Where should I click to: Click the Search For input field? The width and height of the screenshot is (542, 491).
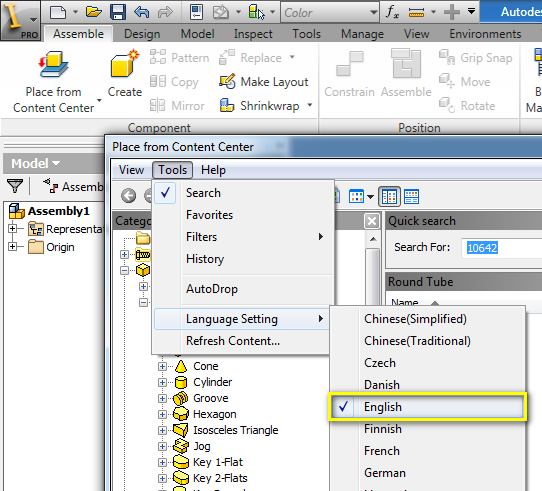(502, 248)
